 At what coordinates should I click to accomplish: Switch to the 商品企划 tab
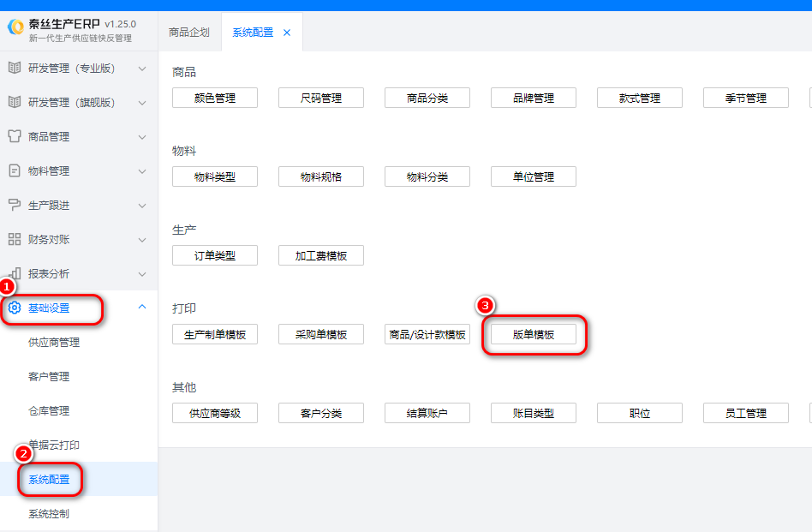tap(189, 33)
